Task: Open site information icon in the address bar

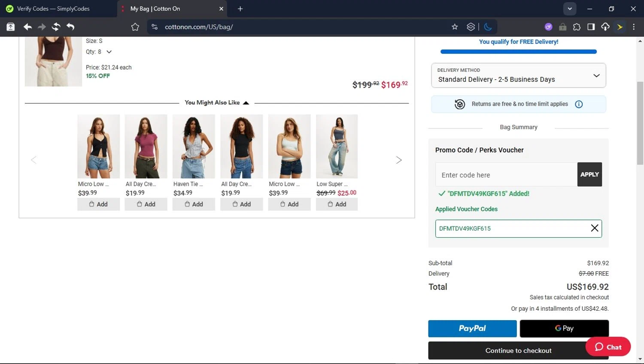Action: pyautogui.click(x=155, y=27)
